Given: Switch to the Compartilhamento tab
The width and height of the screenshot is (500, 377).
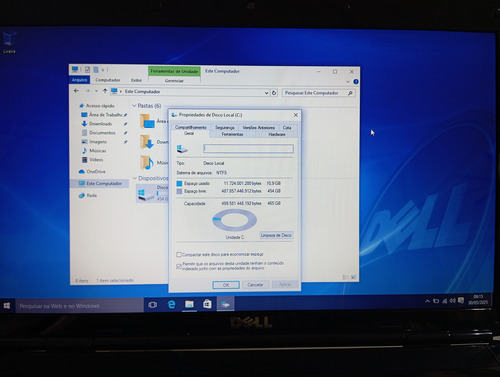Looking at the screenshot, I should 191,127.
